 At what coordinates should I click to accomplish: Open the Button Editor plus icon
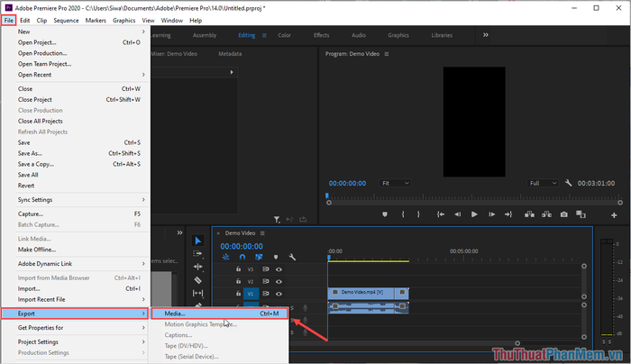pos(614,215)
